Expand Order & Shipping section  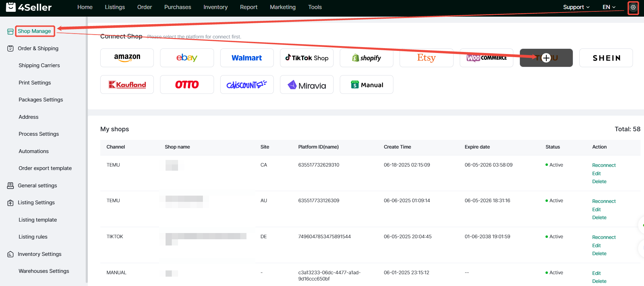pyautogui.click(x=38, y=48)
